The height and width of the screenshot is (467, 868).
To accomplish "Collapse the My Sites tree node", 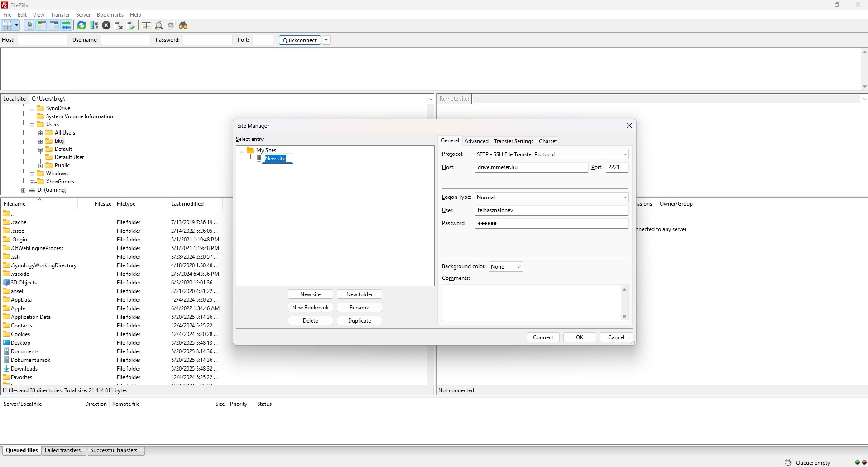I will (x=242, y=151).
